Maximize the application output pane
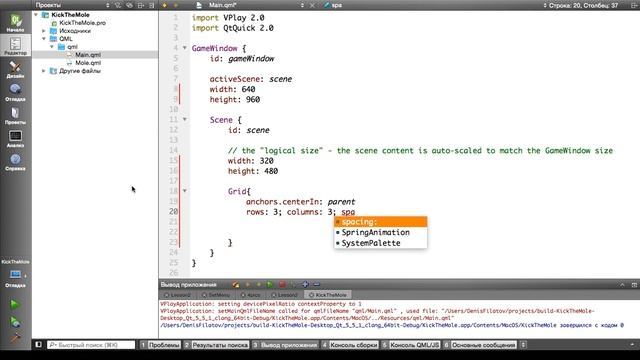 coord(634,284)
